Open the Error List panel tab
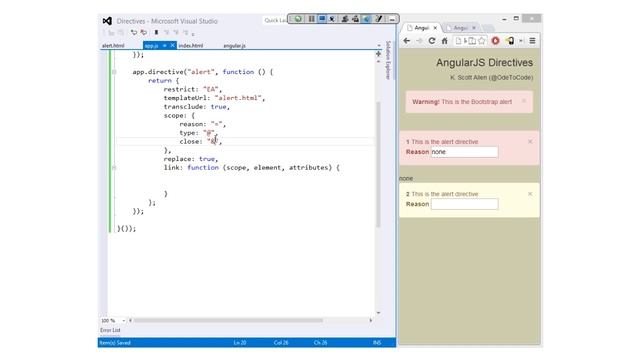This screenshot has width=640, height=360. coord(110,330)
